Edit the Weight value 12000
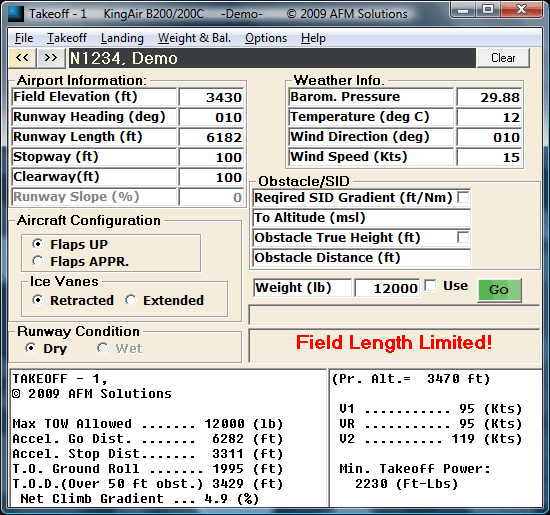 387,288
